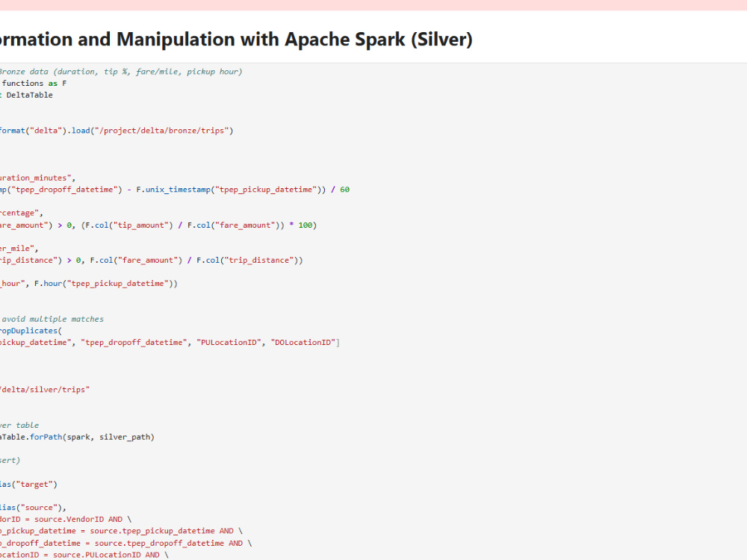747x560 pixels.
Task: Click the "source.PULocationID AND \" condition
Action: pyautogui.click(x=111, y=555)
